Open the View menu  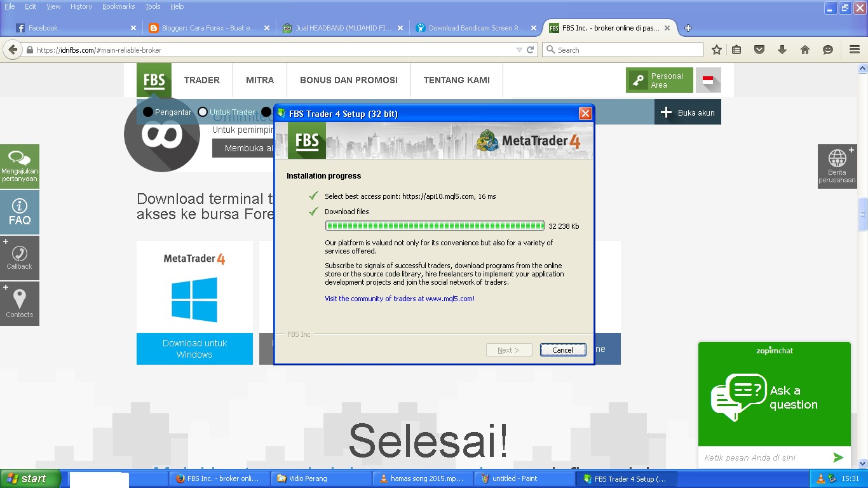[53, 6]
